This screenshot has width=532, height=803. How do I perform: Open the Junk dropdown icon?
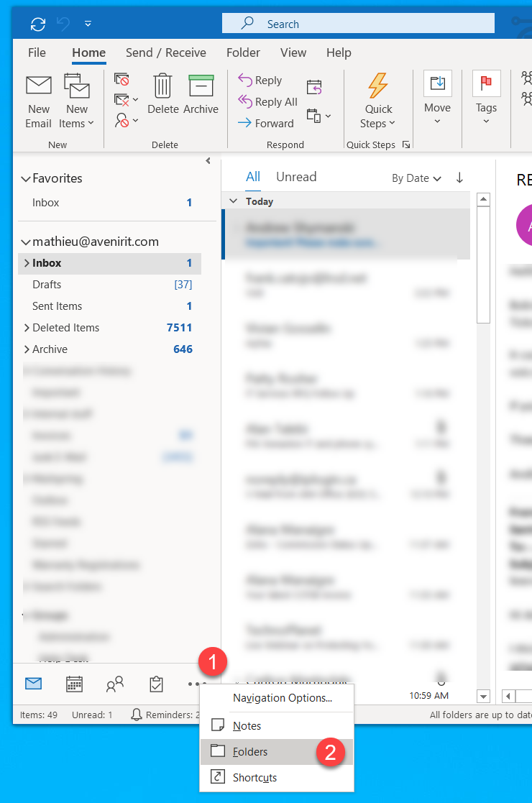(126, 120)
